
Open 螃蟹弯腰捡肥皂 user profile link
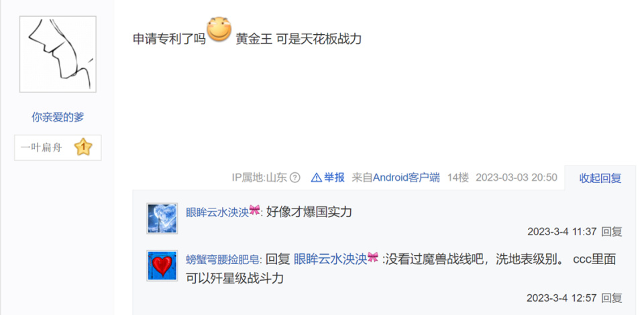click(x=224, y=259)
